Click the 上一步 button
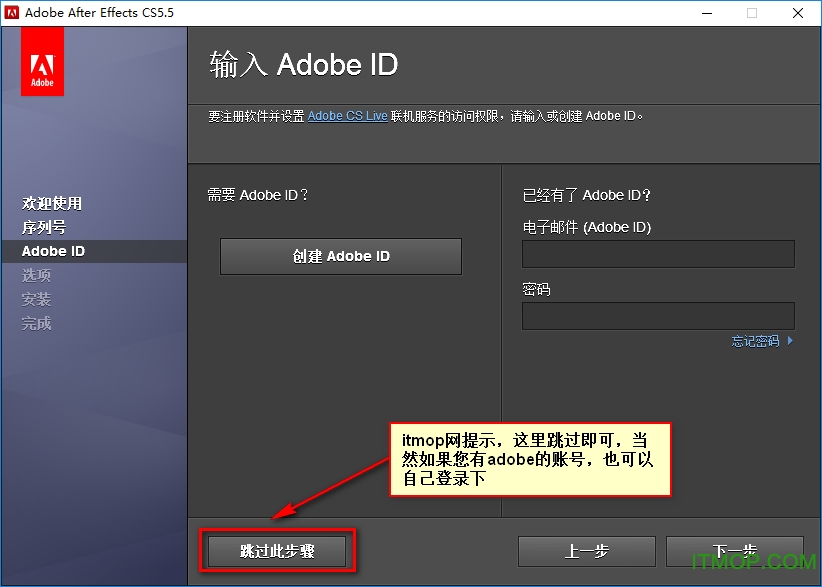This screenshot has height=587, width=822. (586, 551)
